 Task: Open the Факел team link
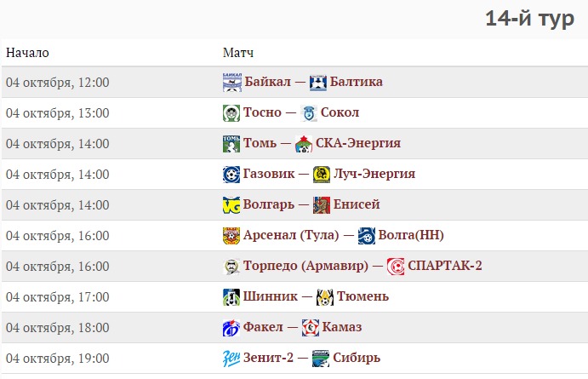(x=263, y=328)
